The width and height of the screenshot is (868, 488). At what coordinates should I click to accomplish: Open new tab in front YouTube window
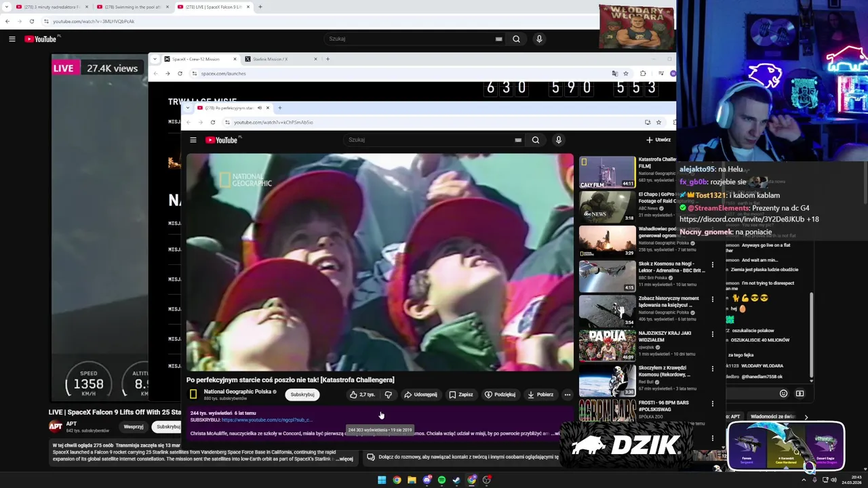[280, 108]
